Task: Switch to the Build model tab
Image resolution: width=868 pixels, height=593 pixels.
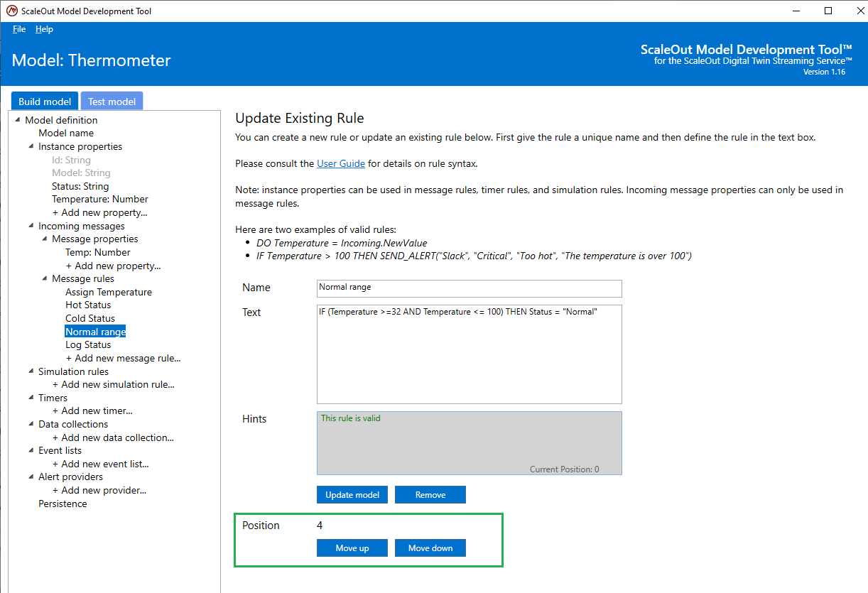Action: [x=45, y=102]
